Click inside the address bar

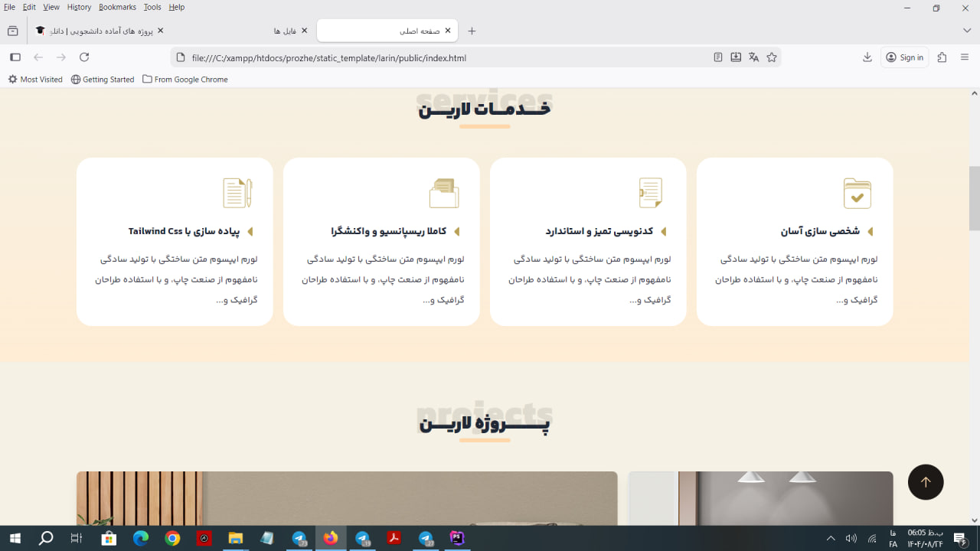tap(459, 57)
